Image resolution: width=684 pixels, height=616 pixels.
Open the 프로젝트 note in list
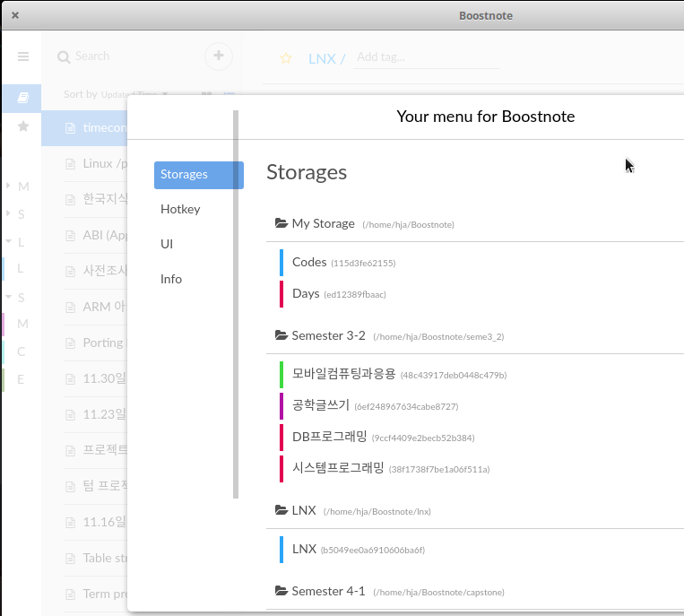95,450
